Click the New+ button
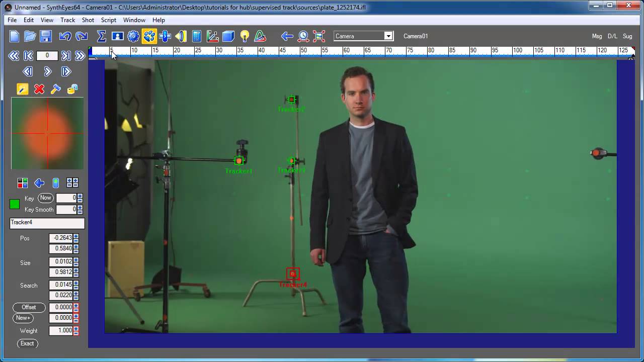The image size is (644, 362). click(x=23, y=318)
